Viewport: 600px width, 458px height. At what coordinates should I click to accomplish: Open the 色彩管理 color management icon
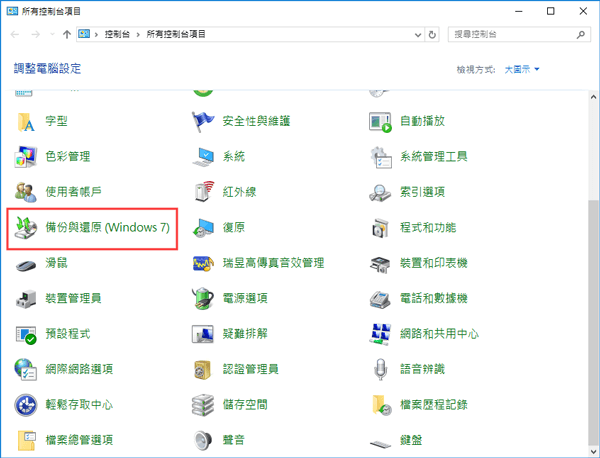click(26, 156)
